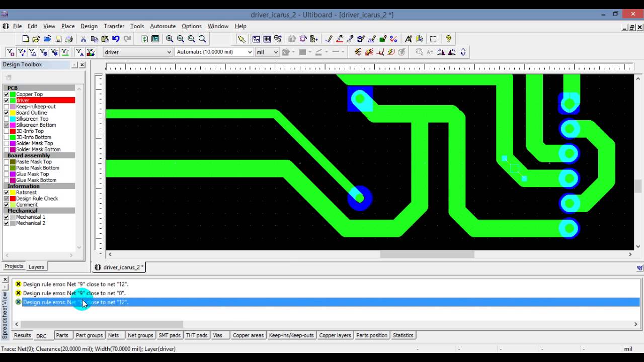Activate the Select pointer tool
644x362 pixels.
[242, 39]
